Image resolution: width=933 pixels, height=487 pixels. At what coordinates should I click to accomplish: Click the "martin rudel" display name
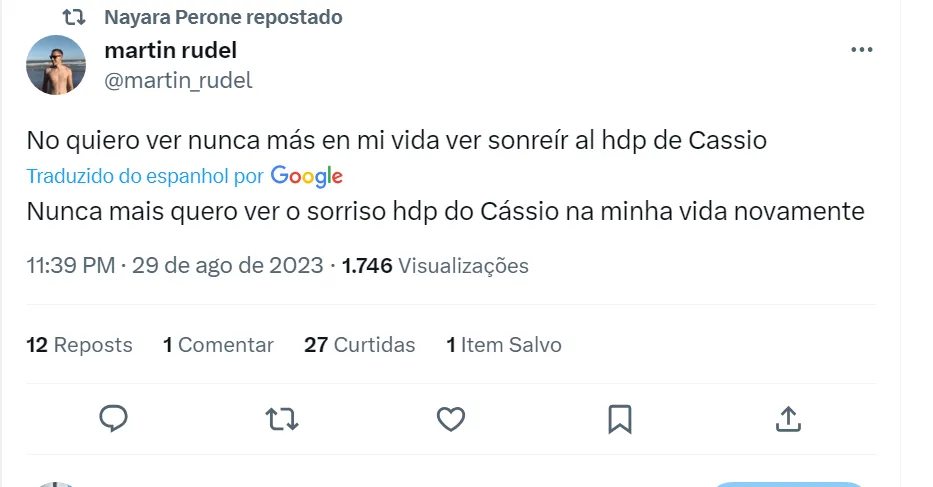point(170,50)
